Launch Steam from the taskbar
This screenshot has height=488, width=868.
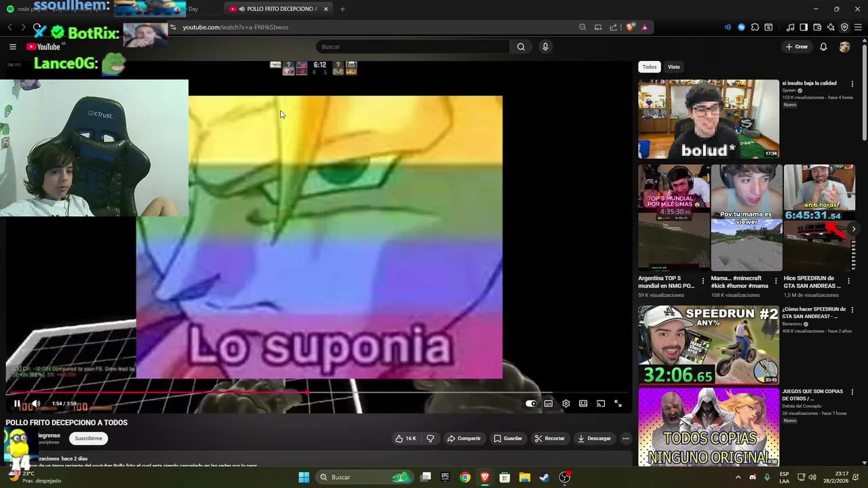coord(544,477)
